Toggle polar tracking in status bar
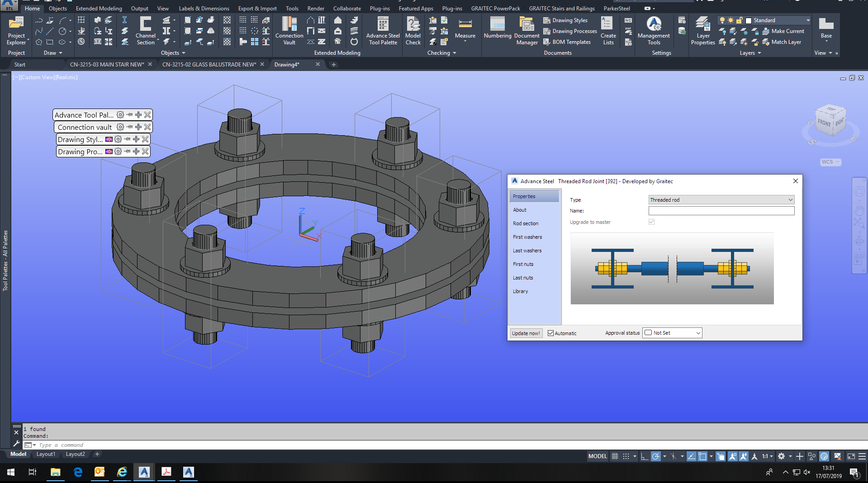 point(655,456)
